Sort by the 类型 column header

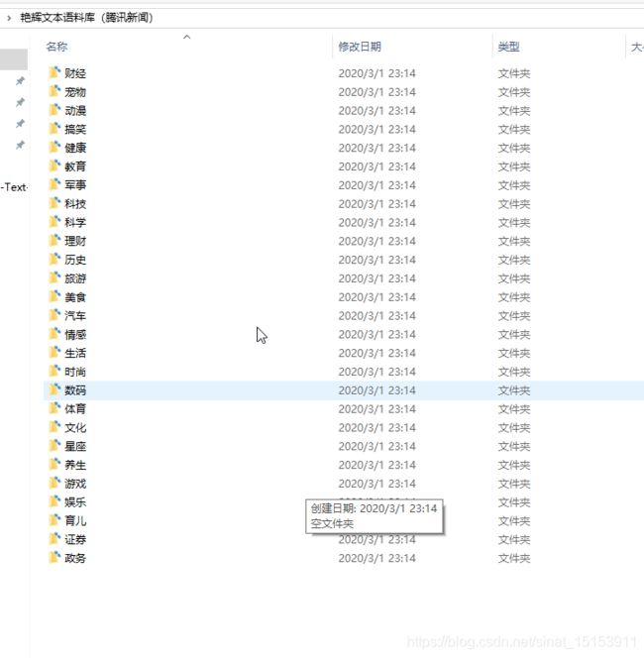[508, 47]
